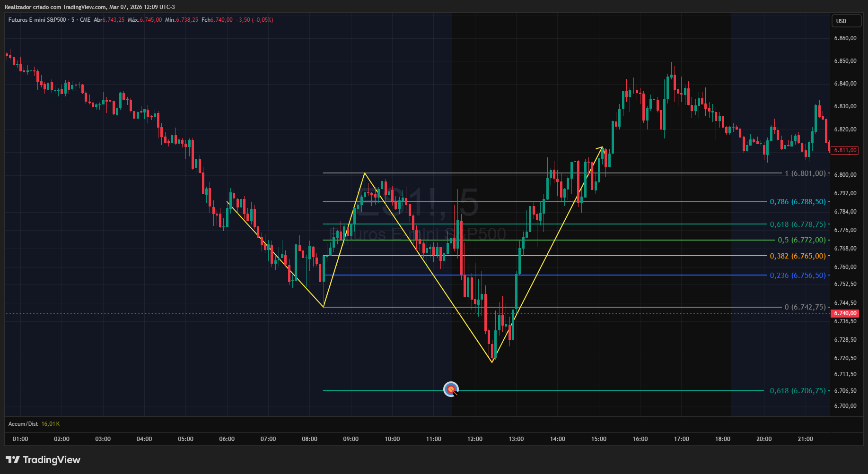Image resolution: width=868 pixels, height=474 pixels.
Task: Click the 6.800,00 price axis label
Action: (845, 175)
